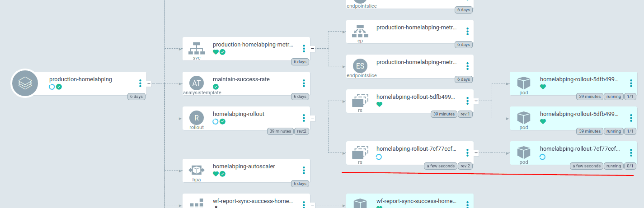This screenshot has height=208, width=644.
Task: Click the AT analysistemplate icon
Action: (196, 83)
